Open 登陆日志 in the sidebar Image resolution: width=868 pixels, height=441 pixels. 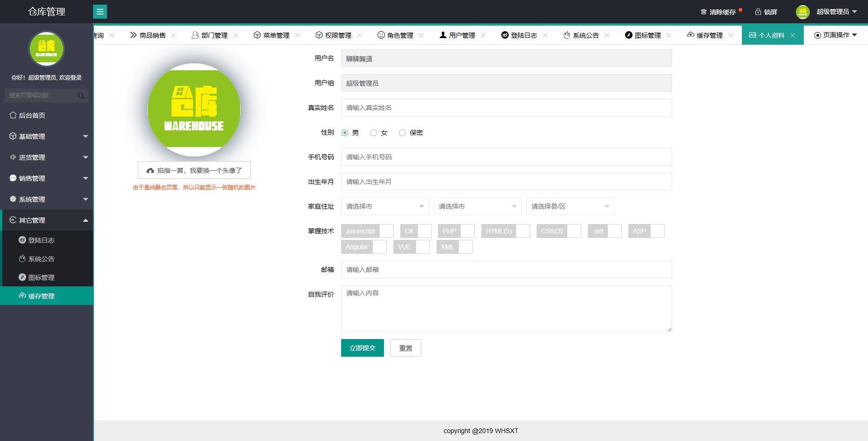(x=41, y=240)
